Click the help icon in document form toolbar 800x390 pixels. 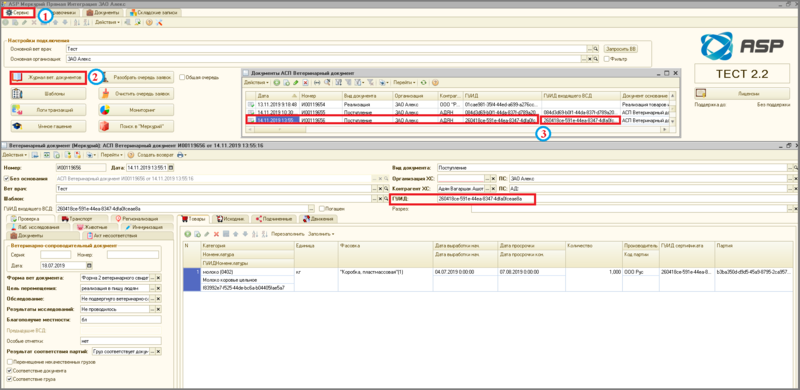[x=131, y=155]
